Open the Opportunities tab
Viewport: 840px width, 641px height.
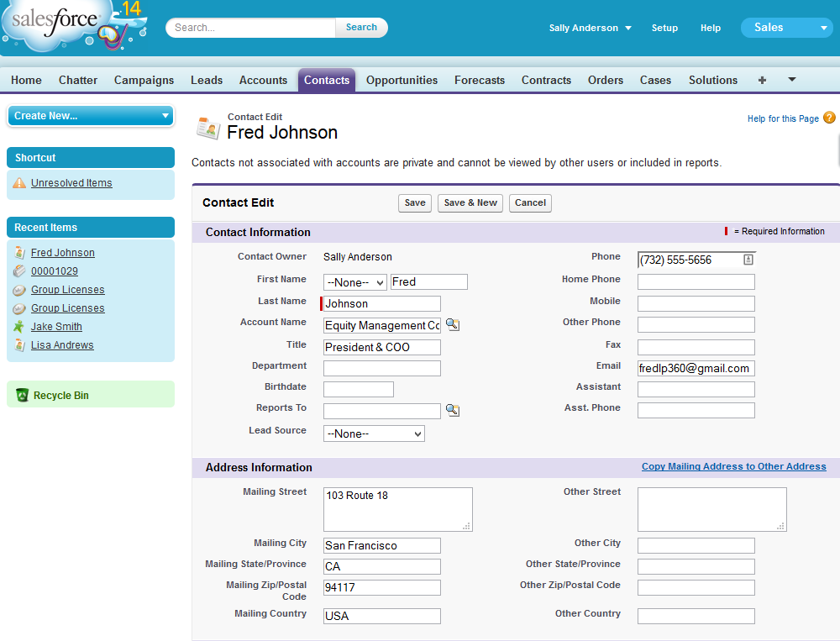click(402, 80)
